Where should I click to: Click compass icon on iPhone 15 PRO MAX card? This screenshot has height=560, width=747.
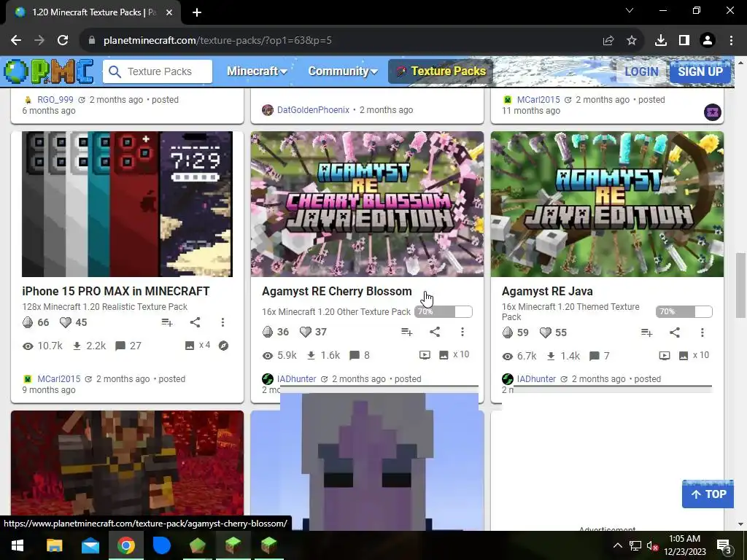pos(223,346)
